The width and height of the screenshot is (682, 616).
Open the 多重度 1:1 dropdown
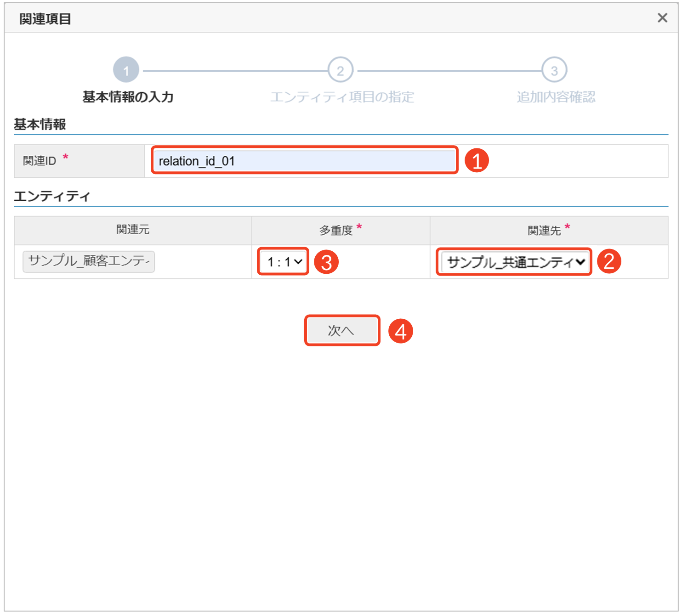click(x=284, y=262)
